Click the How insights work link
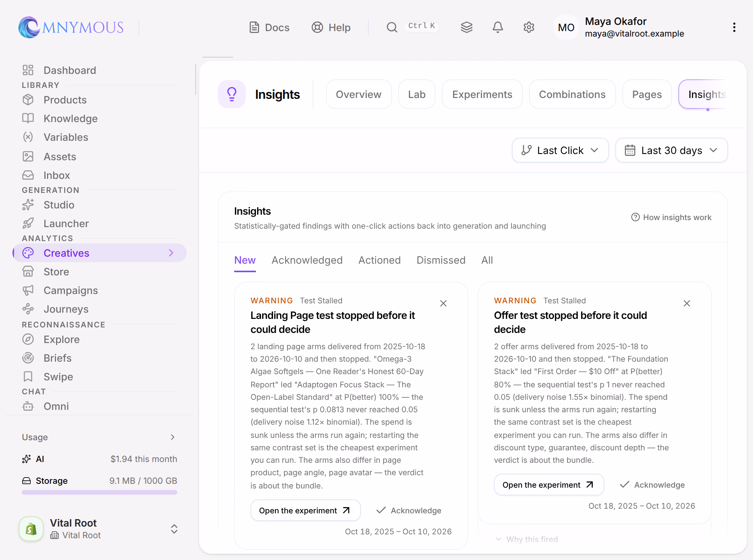The width and height of the screenshot is (753, 560). [671, 217]
